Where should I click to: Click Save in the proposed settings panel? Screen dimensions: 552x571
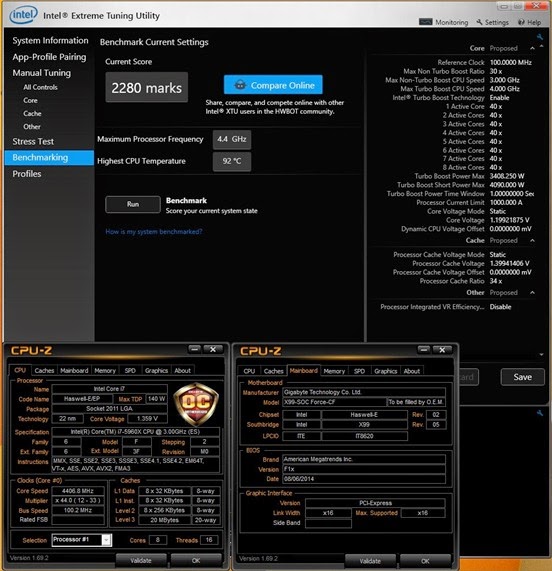point(523,377)
